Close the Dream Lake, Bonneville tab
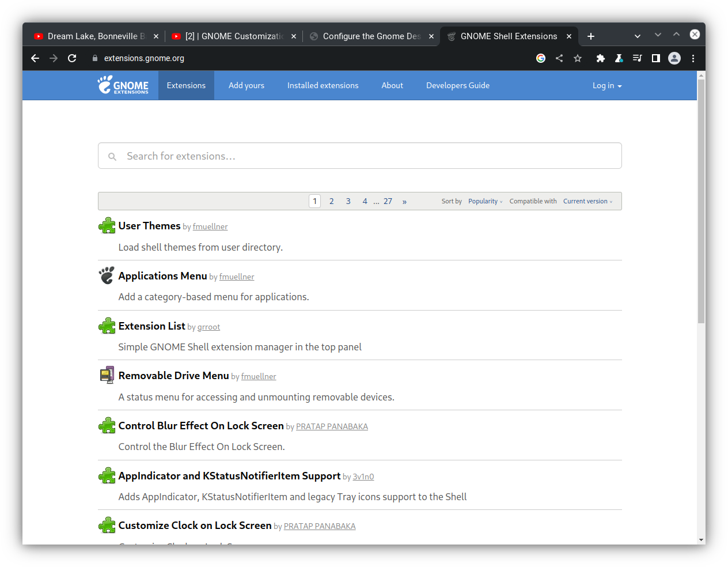 [156, 36]
